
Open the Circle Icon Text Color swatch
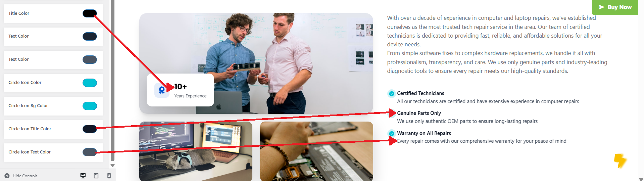tap(90, 152)
